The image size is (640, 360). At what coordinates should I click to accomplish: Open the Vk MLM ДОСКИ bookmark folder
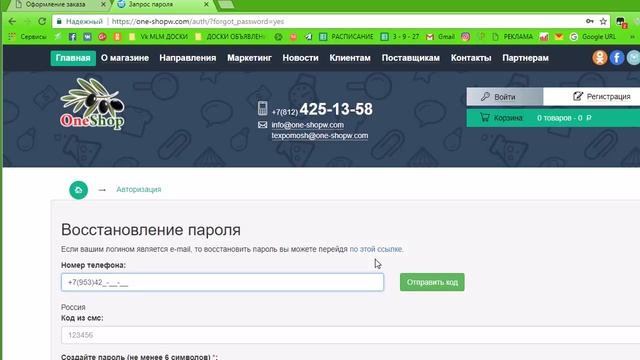pos(158,37)
